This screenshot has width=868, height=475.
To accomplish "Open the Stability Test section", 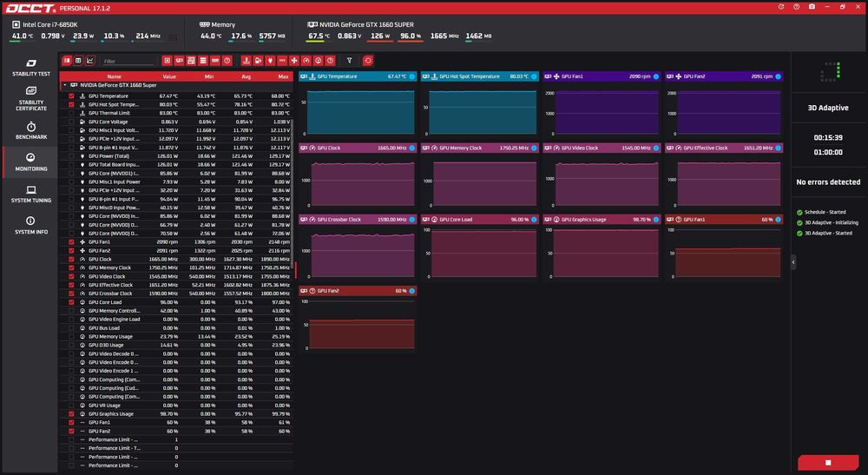I will coord(31,67).
